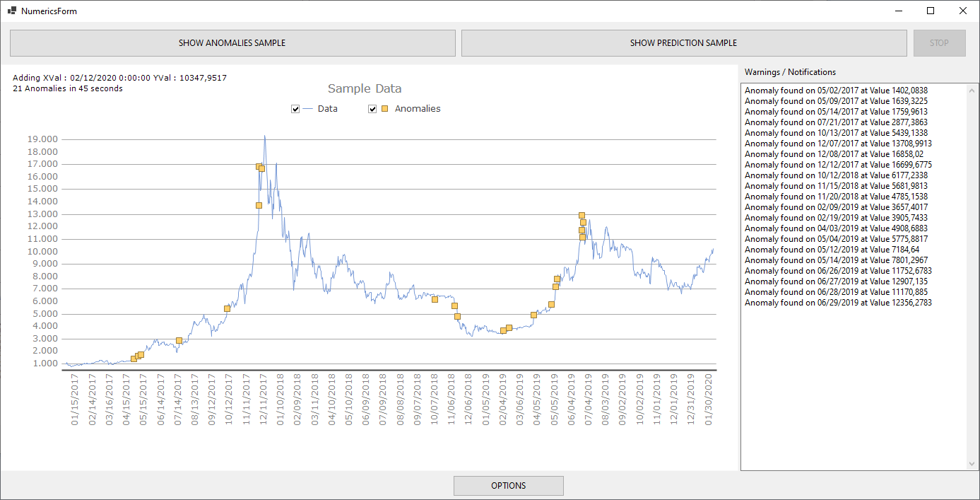This screenshot has width=980, height=500.
Task: Select anomaly entry 10/12/2018 at Value 6177,2338
Action: (x=836, y=175)
